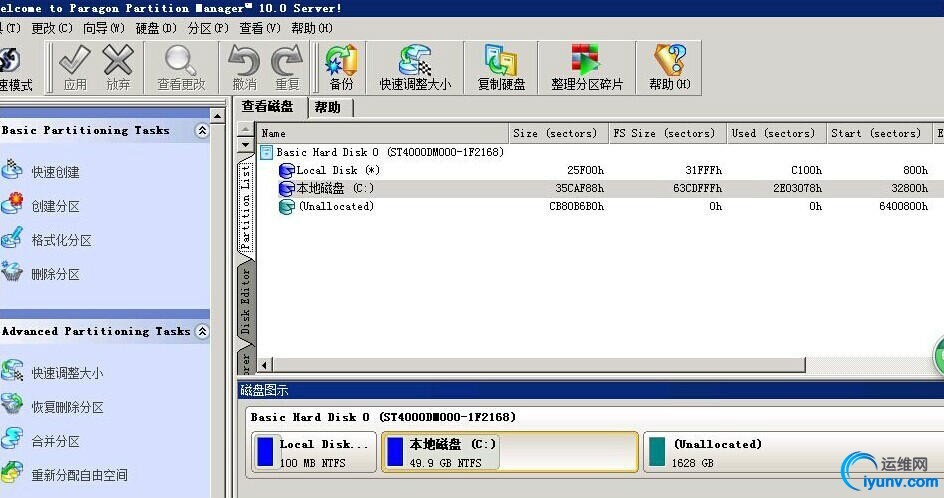Image resolution: width=944 pixels, height=498 pixels.
Task: Sort by the Name column header
Action: click(383, 133)
